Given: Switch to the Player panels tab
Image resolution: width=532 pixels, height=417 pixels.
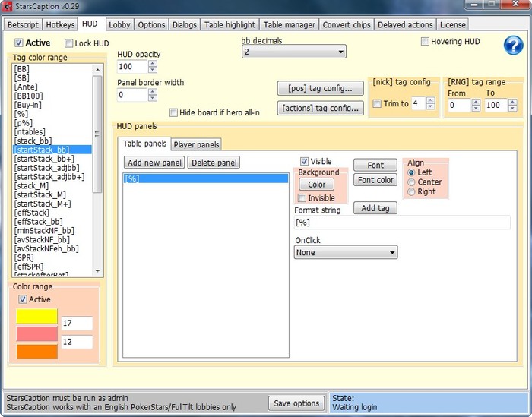Looking at the screenshot, I should [x=196, y=145].
